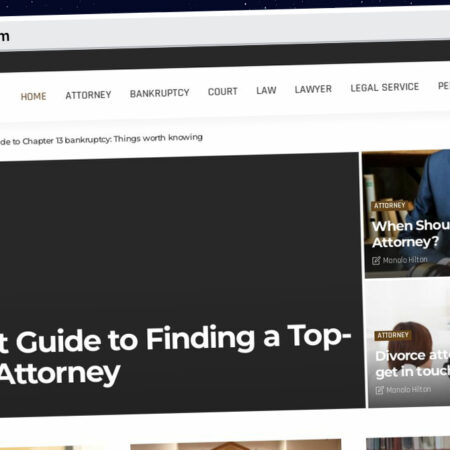
Task: Select COURT in the navigation bar
Action: pos(223,91)
